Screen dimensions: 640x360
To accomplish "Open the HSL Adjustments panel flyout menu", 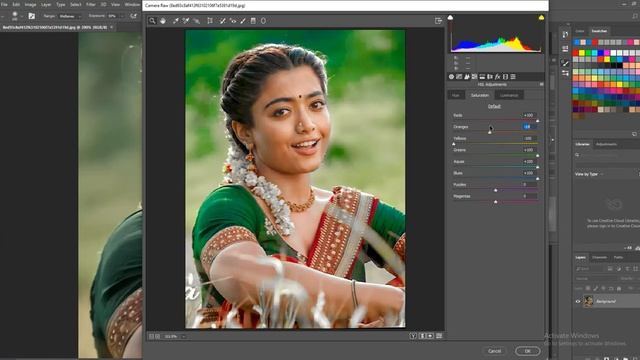I will (542, 84).
